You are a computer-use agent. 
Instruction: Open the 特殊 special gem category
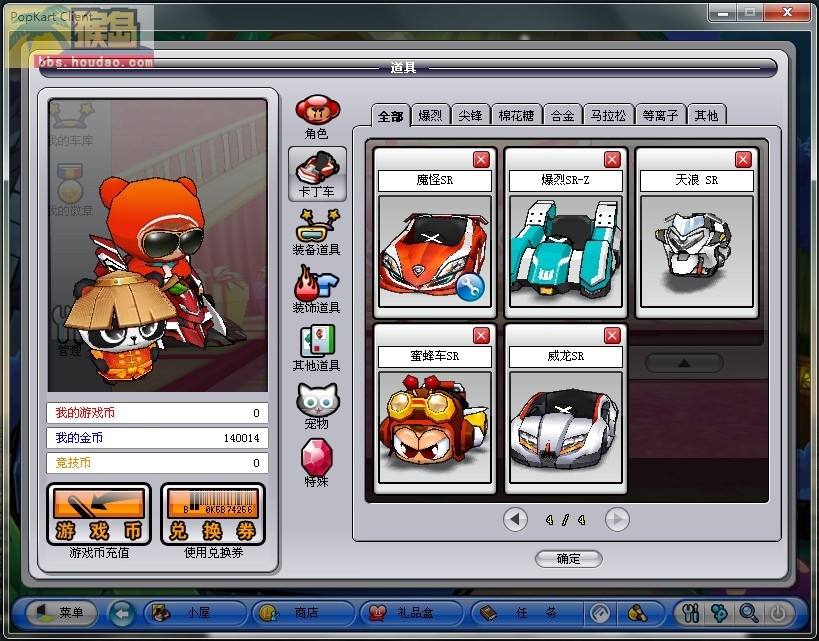click(317, 463)
